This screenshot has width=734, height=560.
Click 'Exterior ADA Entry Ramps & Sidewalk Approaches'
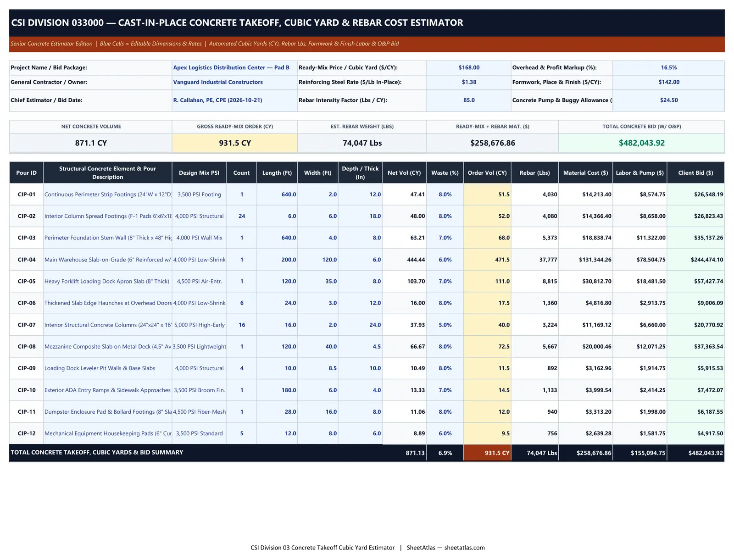click(107, 390)
